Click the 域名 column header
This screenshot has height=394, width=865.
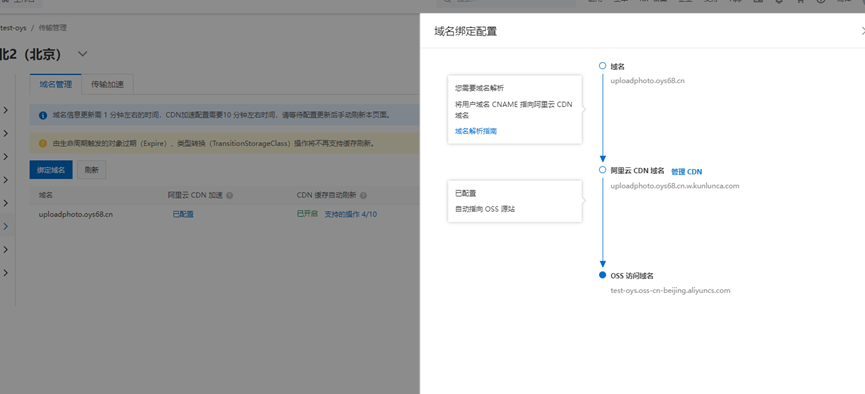(46, 195)
